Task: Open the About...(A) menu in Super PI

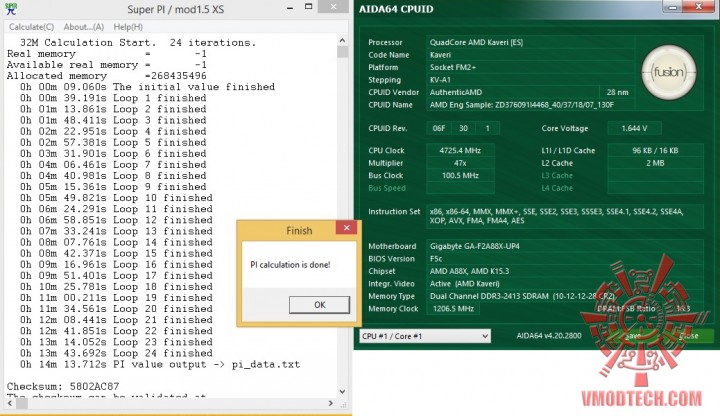Action: pyautogui.click(x=84, y=27)
